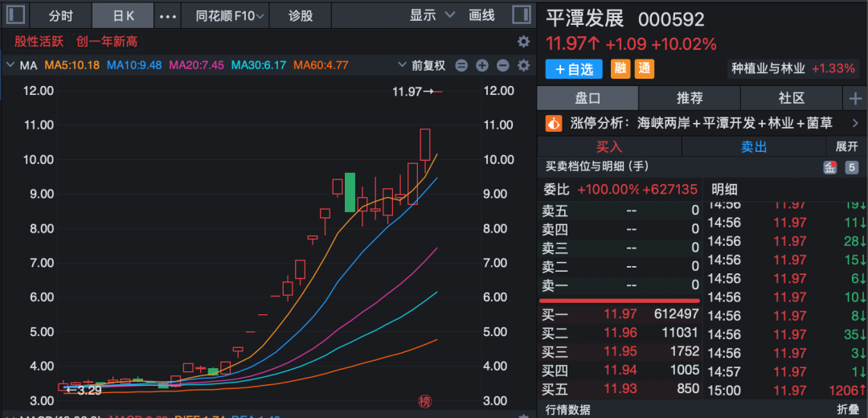
Task: Click the red 榜 ranking marker on chart
Action: [x=425, y=401]
